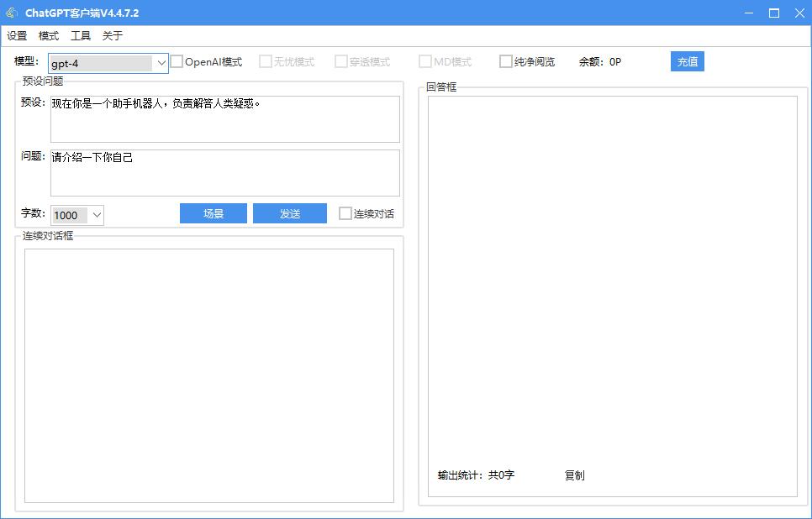Click into the 问题 question text box
The height and width of the screenshot is (519, 812).
coord(224,173)
